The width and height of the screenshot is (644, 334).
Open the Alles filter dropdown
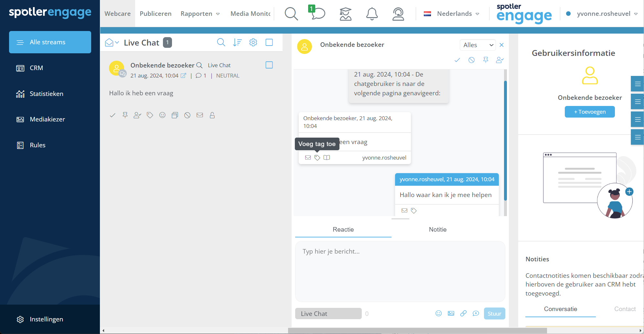pyautogui.click(x=478, y=45)
